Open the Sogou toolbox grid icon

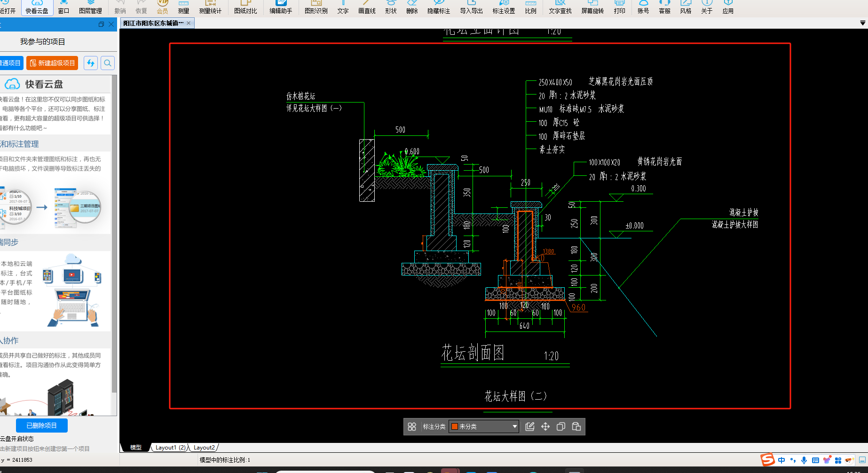[x=838, y=460]
